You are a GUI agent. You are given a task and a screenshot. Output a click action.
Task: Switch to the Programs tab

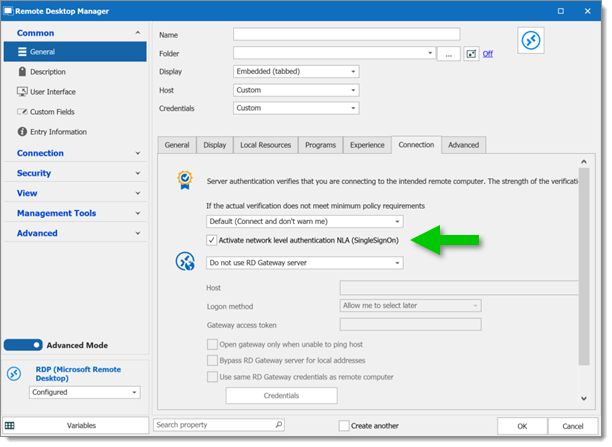[x=320, y=145]
